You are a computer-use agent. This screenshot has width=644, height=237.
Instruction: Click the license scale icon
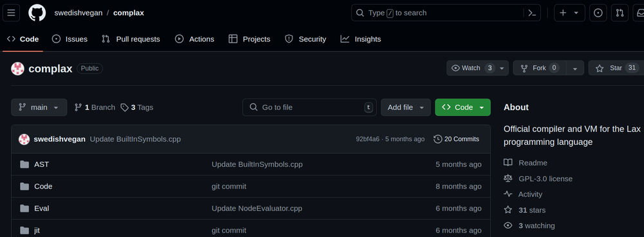pos(508,178)
